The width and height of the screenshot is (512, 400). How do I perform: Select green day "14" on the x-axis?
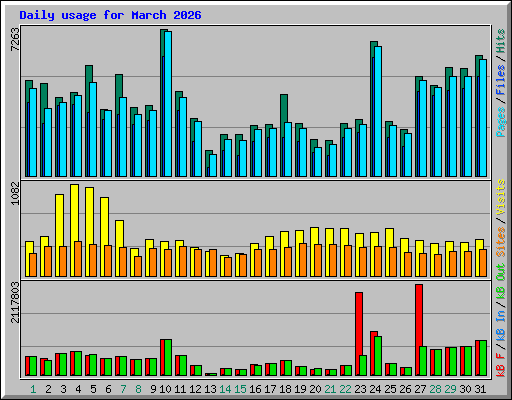click(x=225, y=389)
